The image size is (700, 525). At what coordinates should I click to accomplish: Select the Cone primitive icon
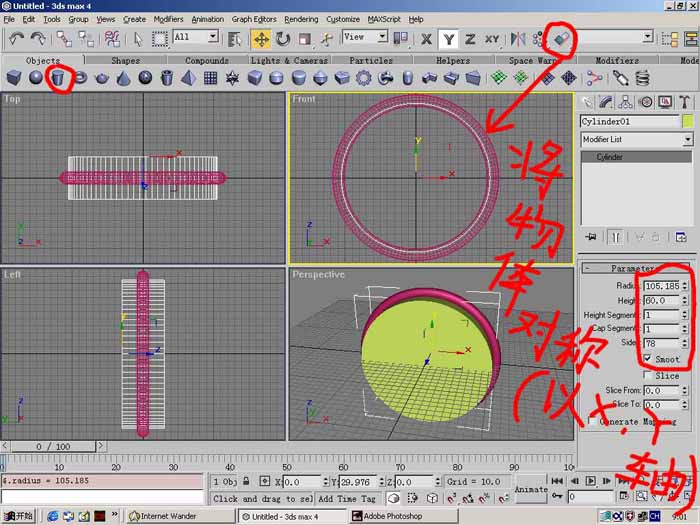(124, 78)
